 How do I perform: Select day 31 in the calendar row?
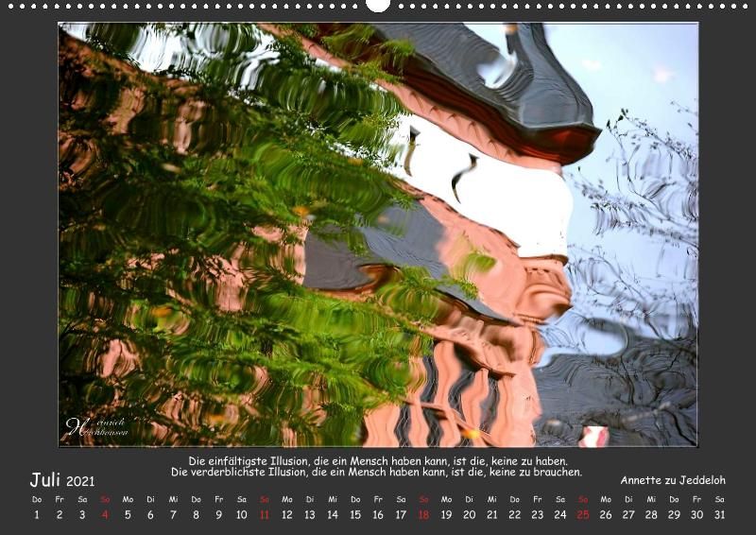pyautogui.click(x=719, y=515)
